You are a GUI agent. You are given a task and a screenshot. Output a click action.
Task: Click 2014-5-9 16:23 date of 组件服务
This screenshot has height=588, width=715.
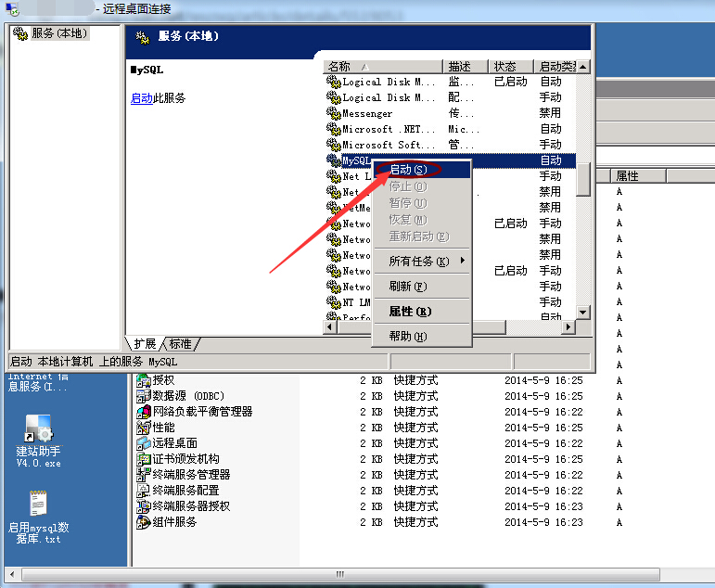click(543, 522)
